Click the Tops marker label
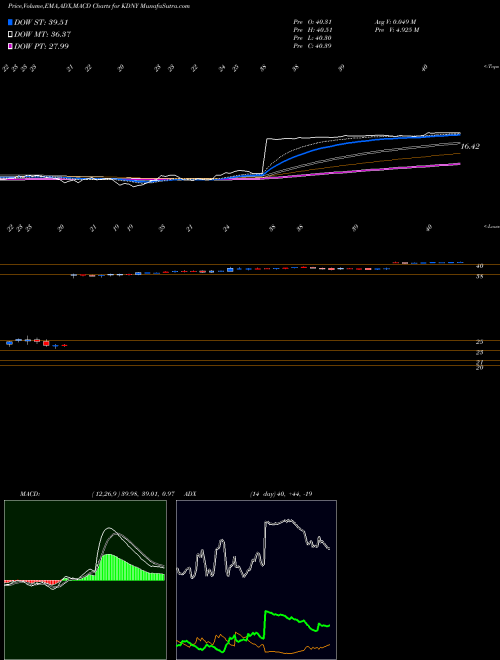Viewport: 500px width, 660px height. tap(491, 67)
